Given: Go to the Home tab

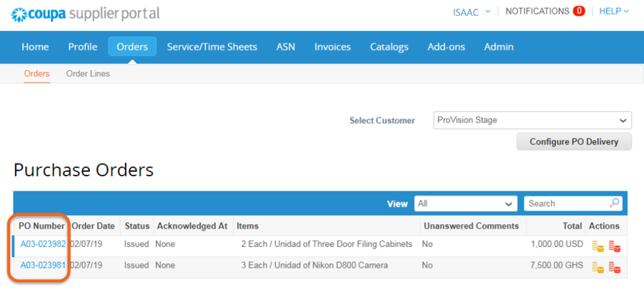Looking at the screenshot, I should tap(35, 47).
